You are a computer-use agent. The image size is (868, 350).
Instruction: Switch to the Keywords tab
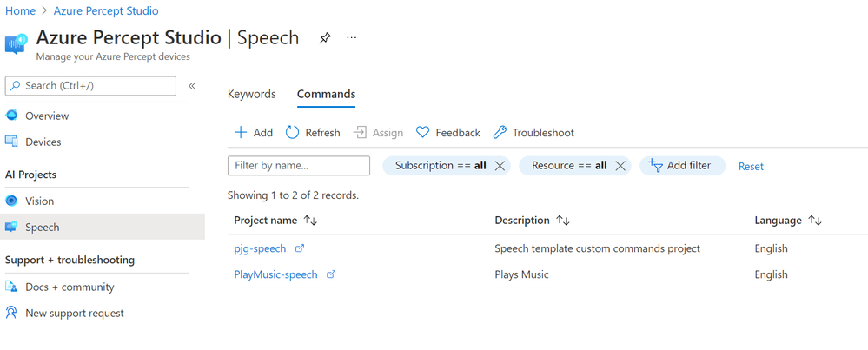[x=251, y=94]
